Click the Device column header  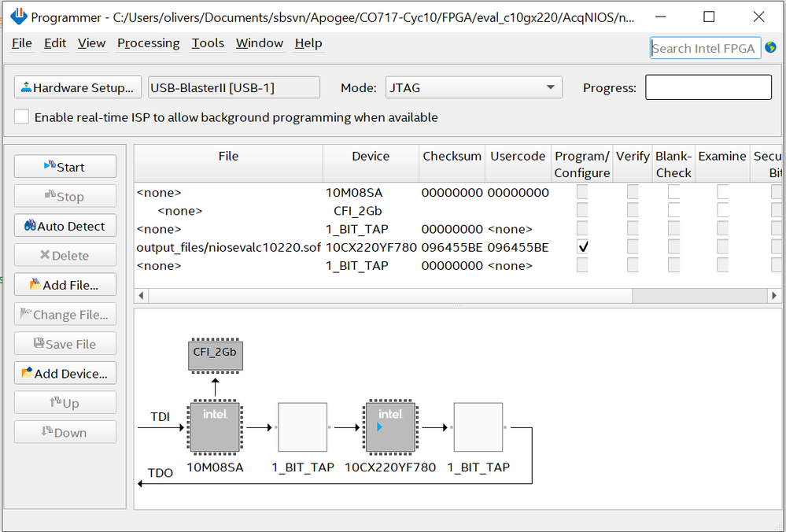371,164
